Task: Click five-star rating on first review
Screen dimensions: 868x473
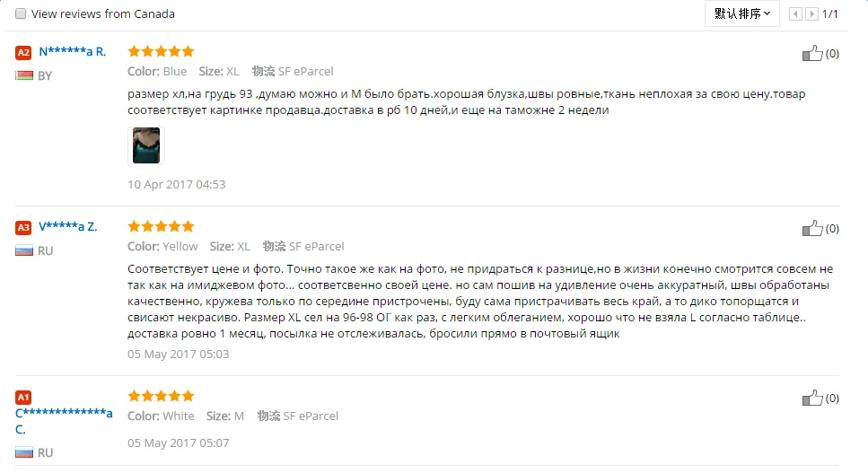Action: pyautogui.click(x=161, y=51)
